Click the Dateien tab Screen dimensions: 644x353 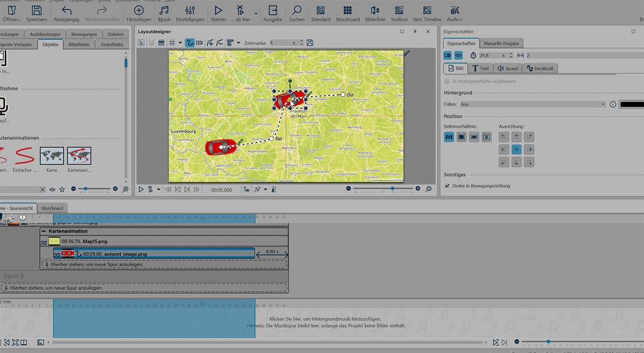pyautogui.click(x=115, y=34)
